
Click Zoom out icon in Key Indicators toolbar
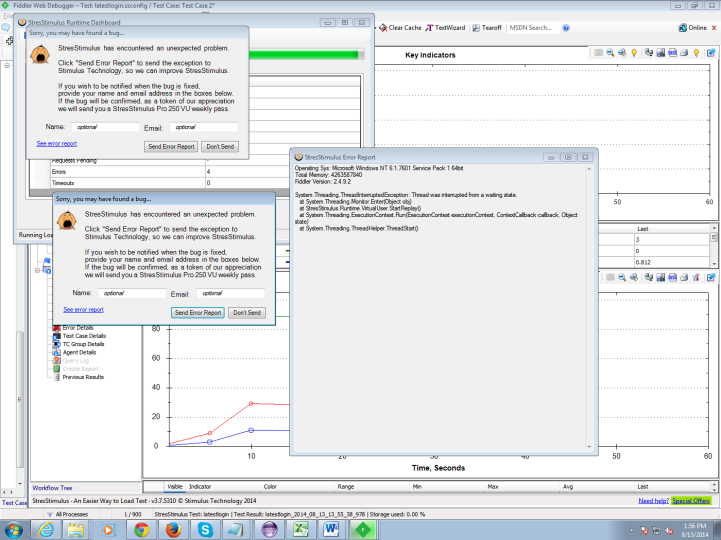pyautogui.click(x=610, y=53)
